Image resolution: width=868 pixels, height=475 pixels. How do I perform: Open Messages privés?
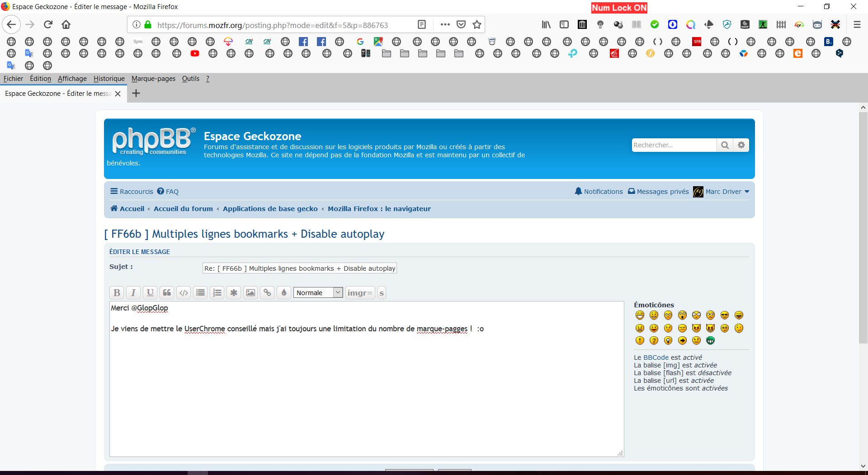click(x=658, y=192)
